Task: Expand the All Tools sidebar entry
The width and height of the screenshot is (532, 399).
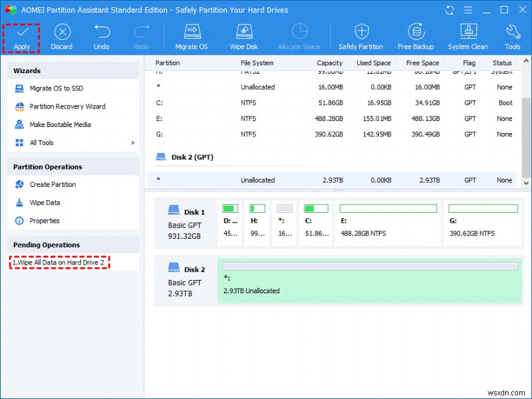Action: [43, 142]
